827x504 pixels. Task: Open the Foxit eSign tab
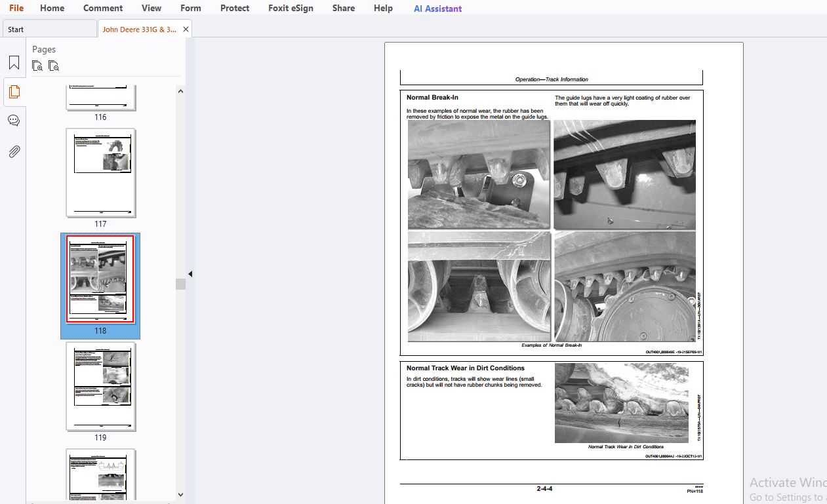(291, 8)
